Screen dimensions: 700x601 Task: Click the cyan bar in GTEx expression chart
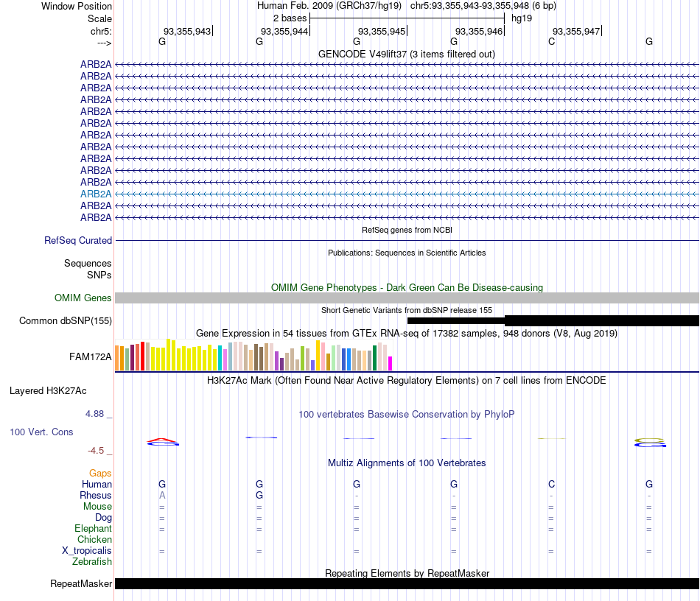[220, 358]
